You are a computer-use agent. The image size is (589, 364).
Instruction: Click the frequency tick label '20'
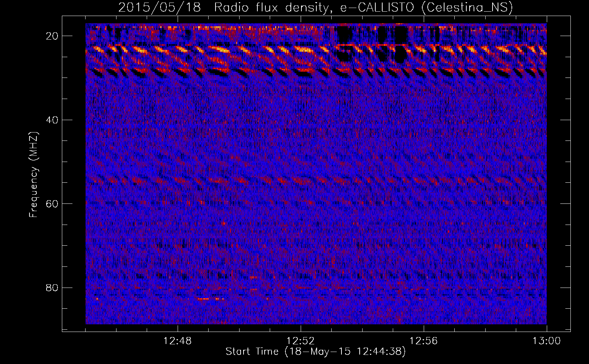click(x=52, y=36)
